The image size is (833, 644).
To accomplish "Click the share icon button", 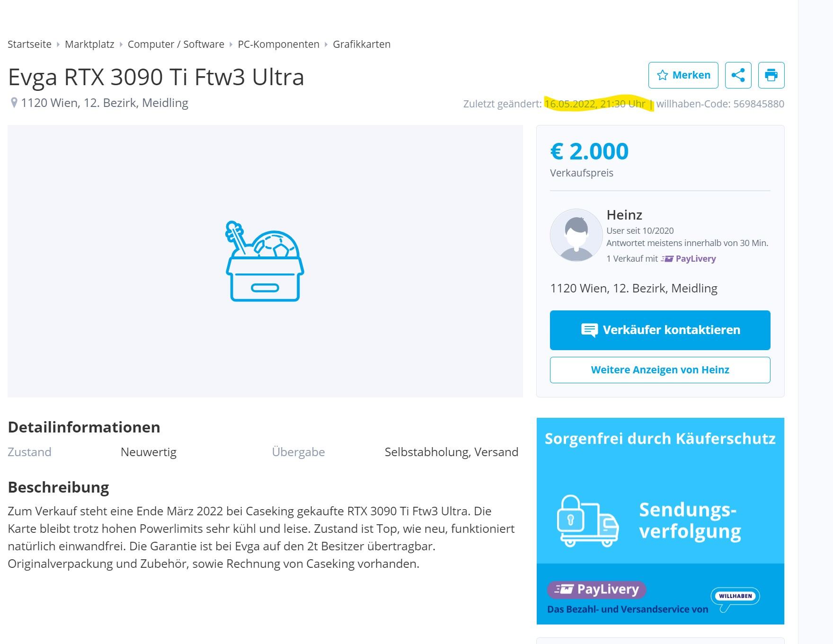I will click(738, 75).
